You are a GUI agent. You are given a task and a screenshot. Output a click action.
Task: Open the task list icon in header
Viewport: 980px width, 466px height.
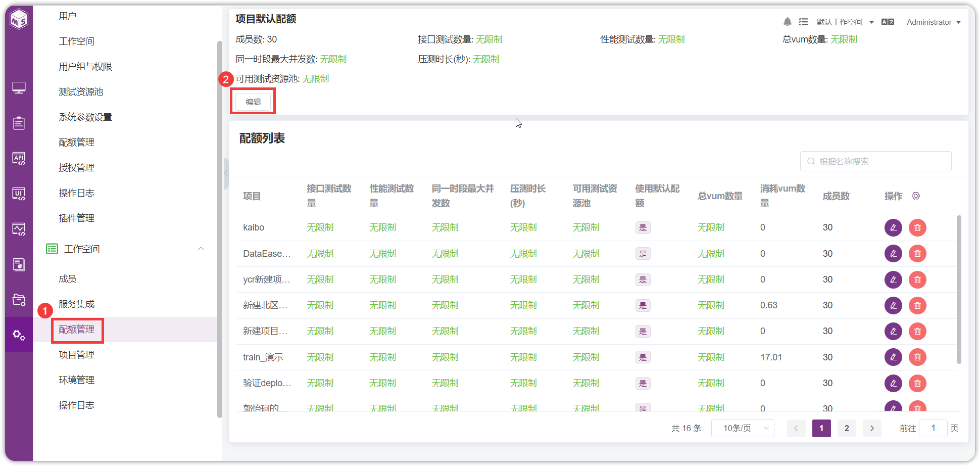[x=803, y=22]
